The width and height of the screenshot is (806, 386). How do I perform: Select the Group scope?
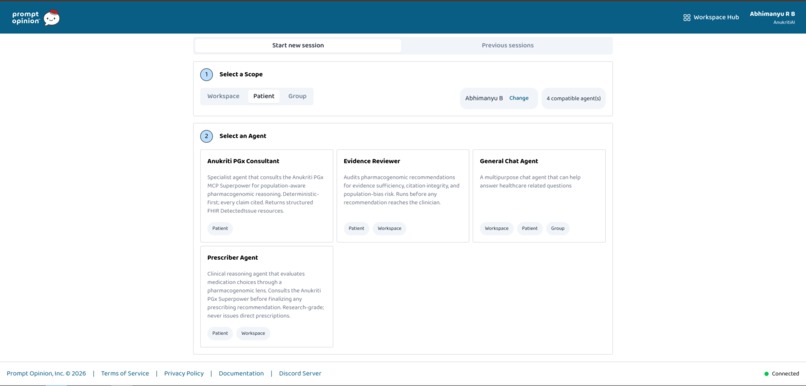tap(297, 96)
